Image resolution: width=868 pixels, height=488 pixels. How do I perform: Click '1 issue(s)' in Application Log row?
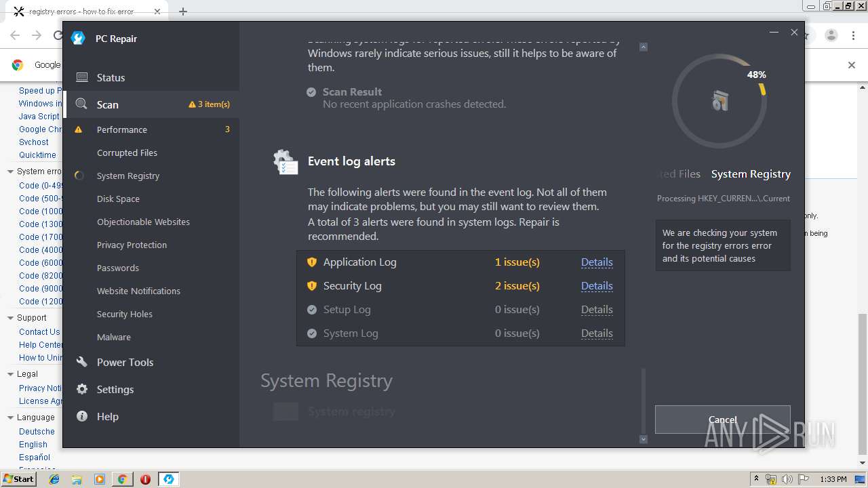517,262
